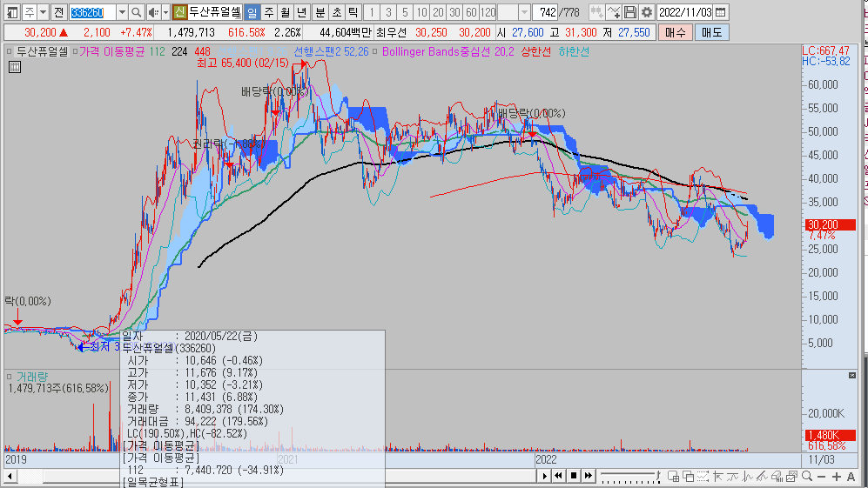Click the vertical line wave tool icon

[747, 476]
